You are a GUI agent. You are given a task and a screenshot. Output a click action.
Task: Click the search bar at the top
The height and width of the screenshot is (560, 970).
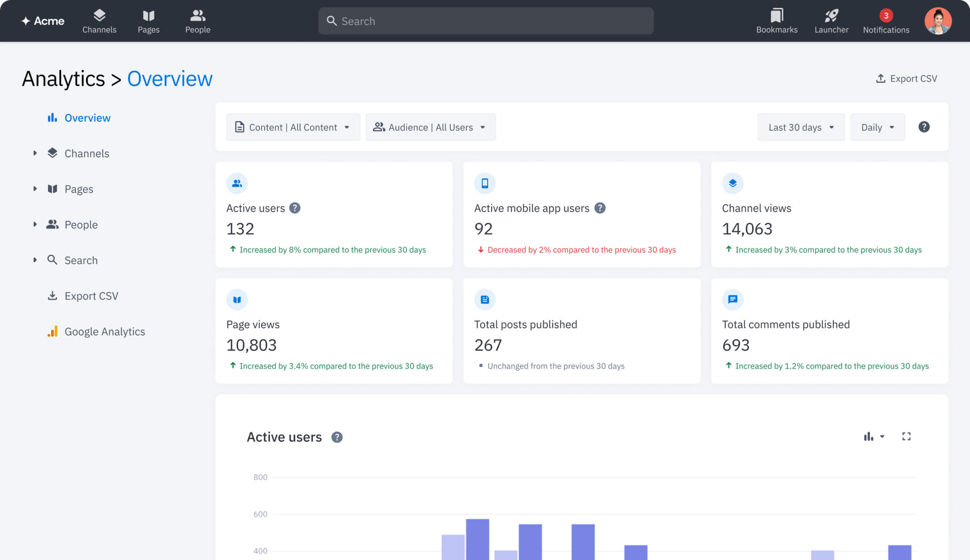[x=485, y=21]
